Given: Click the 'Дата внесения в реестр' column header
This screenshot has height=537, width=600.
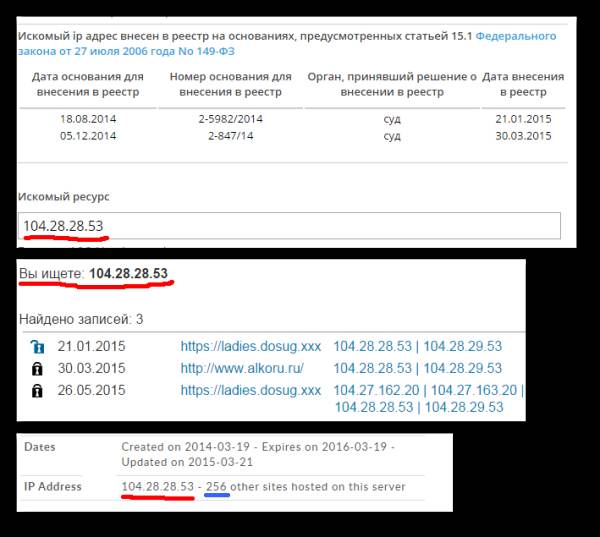Looking at the screenshot, I should pos(523,85).
